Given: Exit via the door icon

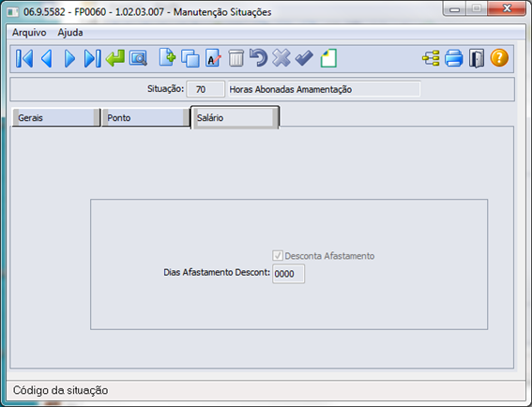Looking at the screenshot, I should coord(477,58).
